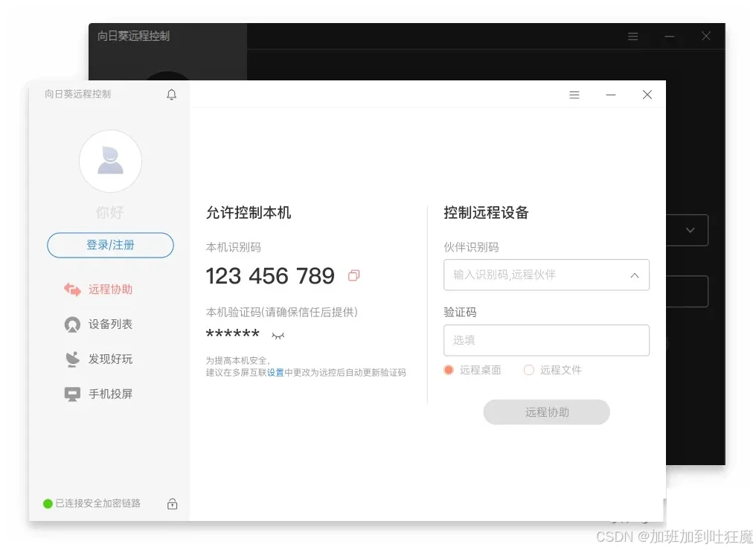This screenshot has width=756, height=550.
Task: Minimize the front 向日葵 window
Action: tap(611, 95)
